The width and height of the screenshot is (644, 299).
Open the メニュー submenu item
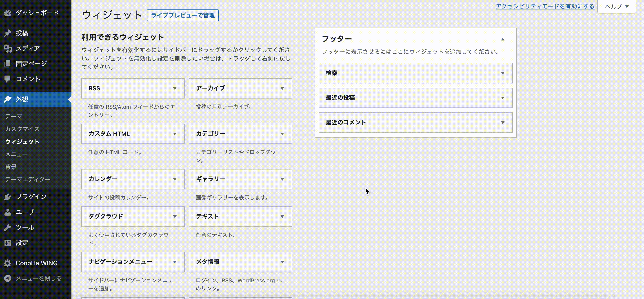(x=16, y=154)
